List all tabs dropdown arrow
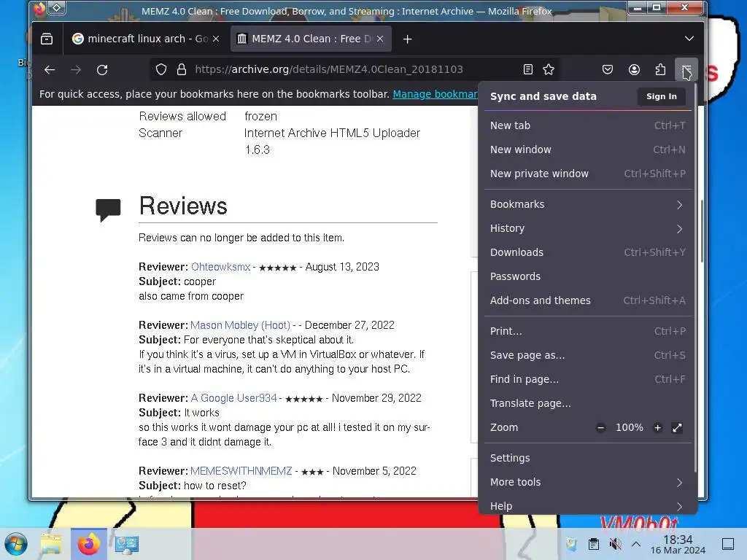747x560 pixels. 689,39
